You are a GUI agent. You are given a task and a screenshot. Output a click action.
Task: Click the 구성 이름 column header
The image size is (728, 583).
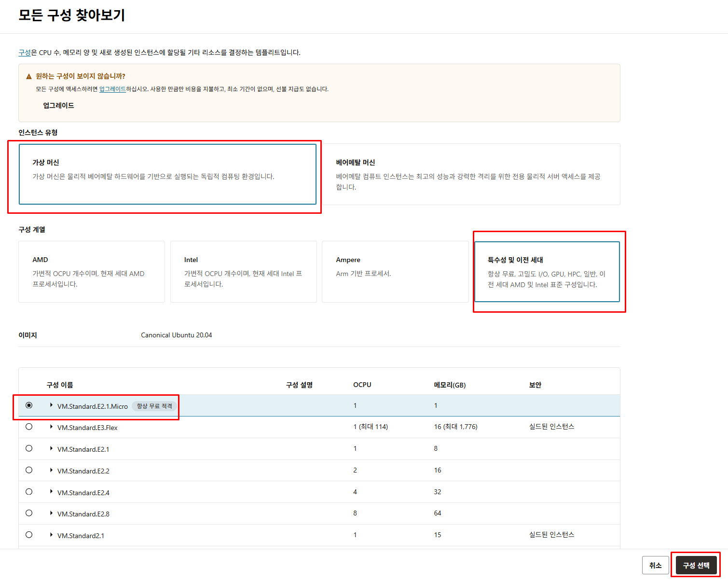(60, 385)
